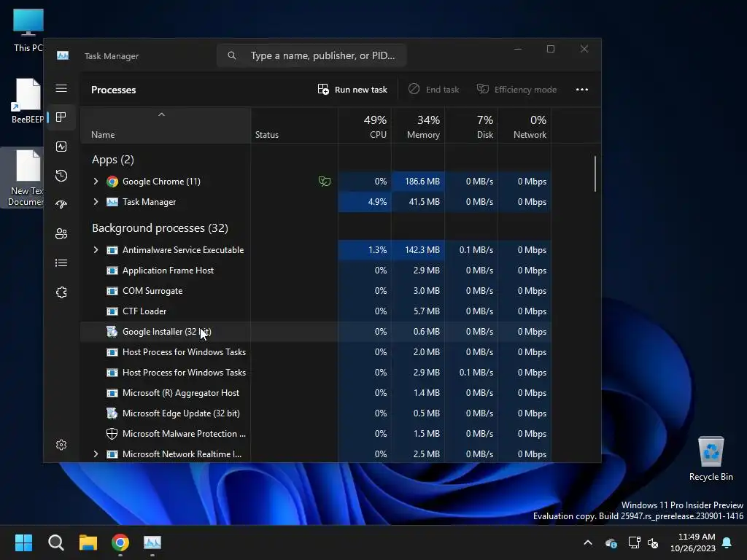Viewport: 747px width, 560px height.
Task: Open Task Manager settings gear
Action: pyautogui.click(x=61, y=445)
